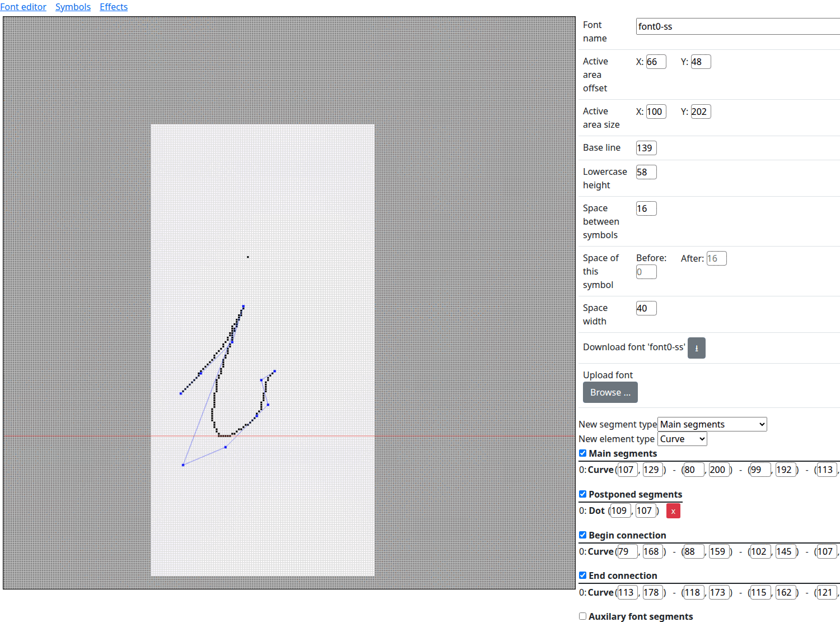The image size is (840, 622).
Task: Set this symbol's Before spacing
Action: tap(646, 272)
